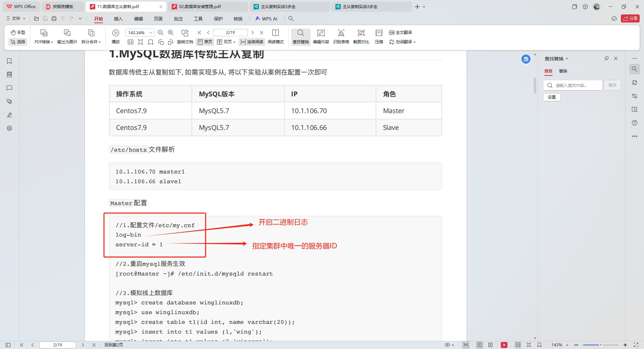Open the 143% zoom dropdown in status bar

[x=560, y=345]
